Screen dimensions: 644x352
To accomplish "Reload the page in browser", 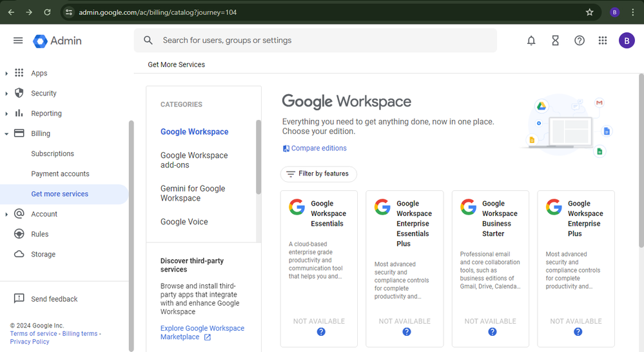I will pyautogui.click(x=47, y=12).
